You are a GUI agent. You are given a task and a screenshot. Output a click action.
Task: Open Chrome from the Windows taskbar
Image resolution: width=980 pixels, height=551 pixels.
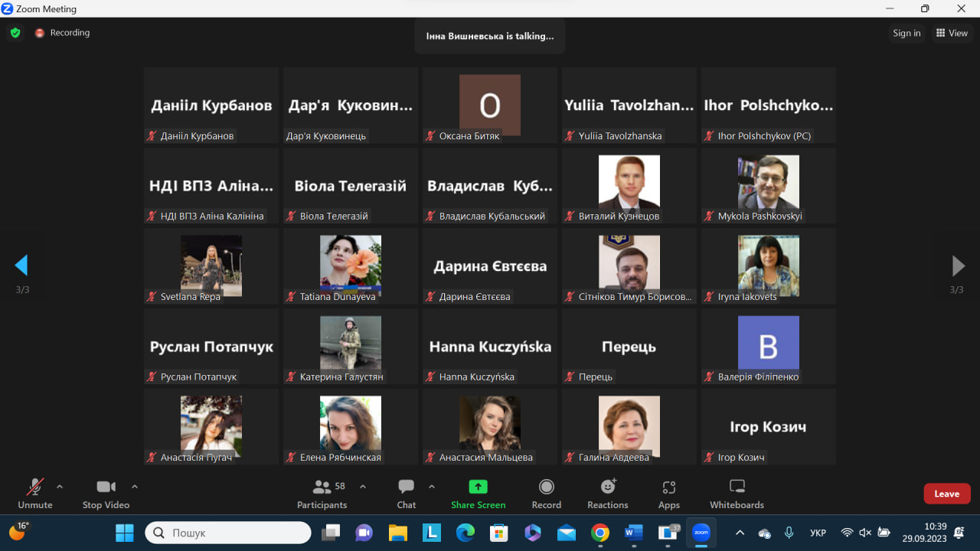pos(600,533)
